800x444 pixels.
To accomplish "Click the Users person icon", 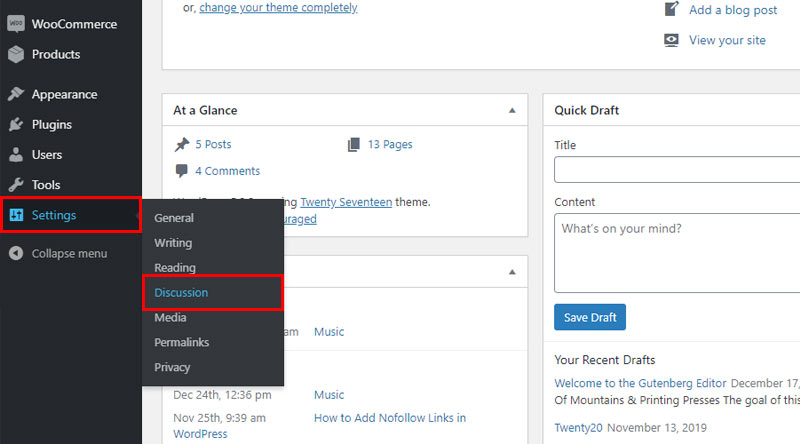I will [x=16, y=154].
